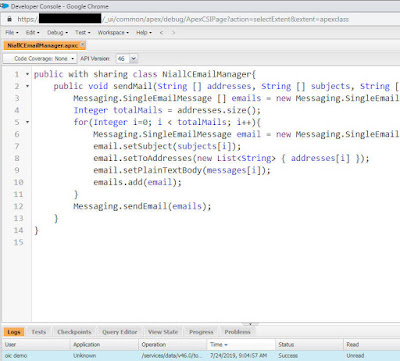
Task: Sort logs by the User column
Action: click(36, 345)
